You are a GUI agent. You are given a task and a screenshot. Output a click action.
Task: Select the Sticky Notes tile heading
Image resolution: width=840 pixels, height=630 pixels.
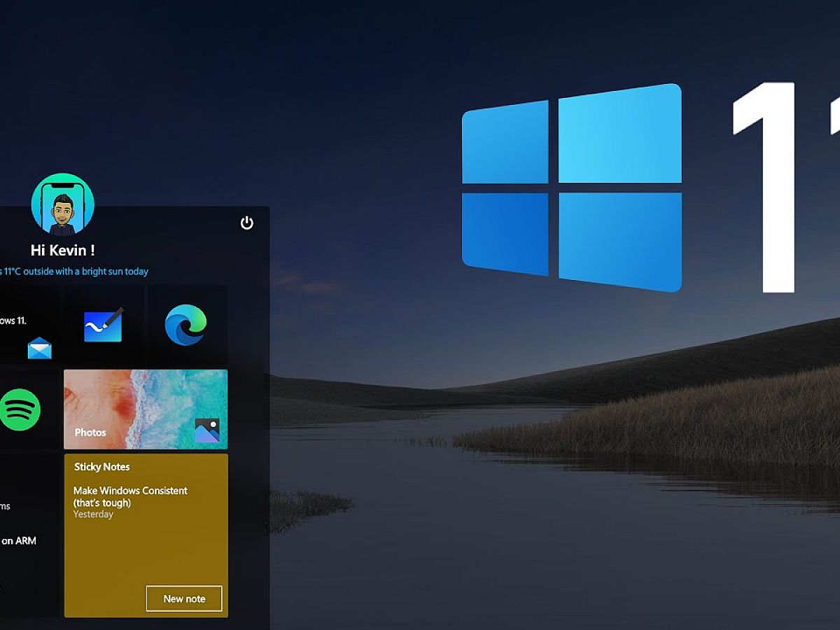click(x=102, y=467)
